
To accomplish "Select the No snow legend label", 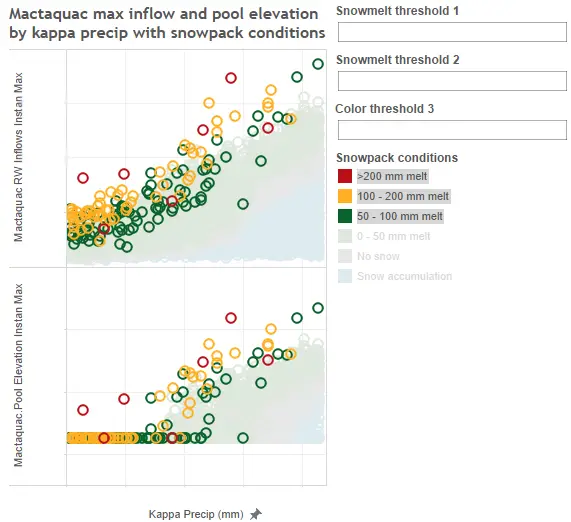I will 378,256.
